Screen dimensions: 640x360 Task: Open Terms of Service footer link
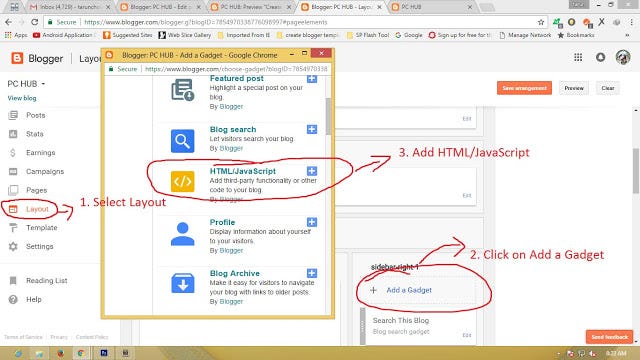pos(23,337)
